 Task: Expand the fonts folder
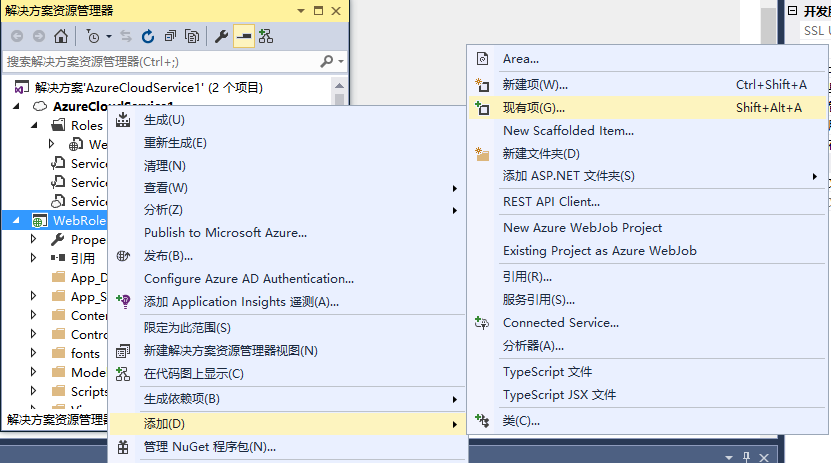click(33, 353)
